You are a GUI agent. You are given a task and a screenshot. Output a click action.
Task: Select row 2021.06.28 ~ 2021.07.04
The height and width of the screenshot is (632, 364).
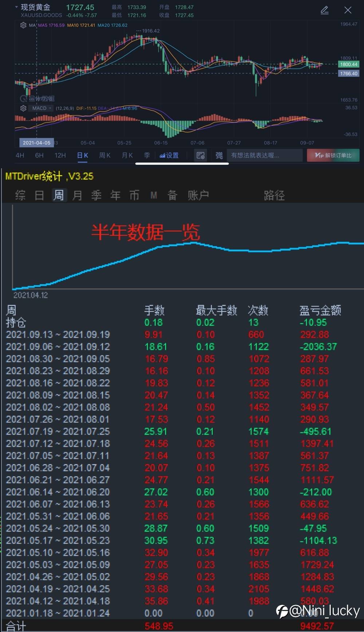[182, 468]
